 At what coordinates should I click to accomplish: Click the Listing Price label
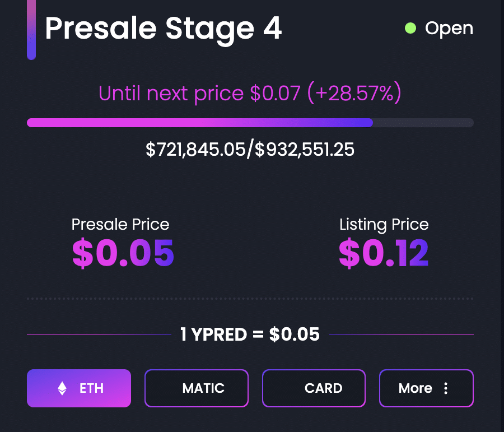click(x=384, y=225)
